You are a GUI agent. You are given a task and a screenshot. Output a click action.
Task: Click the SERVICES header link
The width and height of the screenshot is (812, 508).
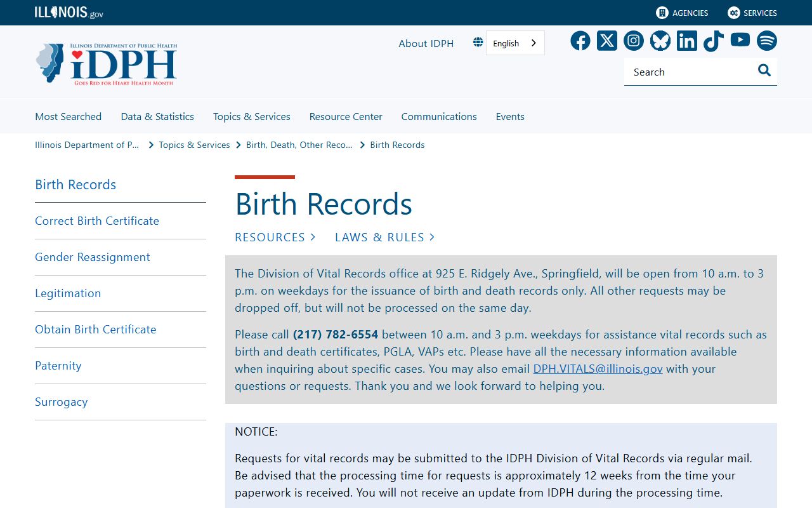coord(760,13)
